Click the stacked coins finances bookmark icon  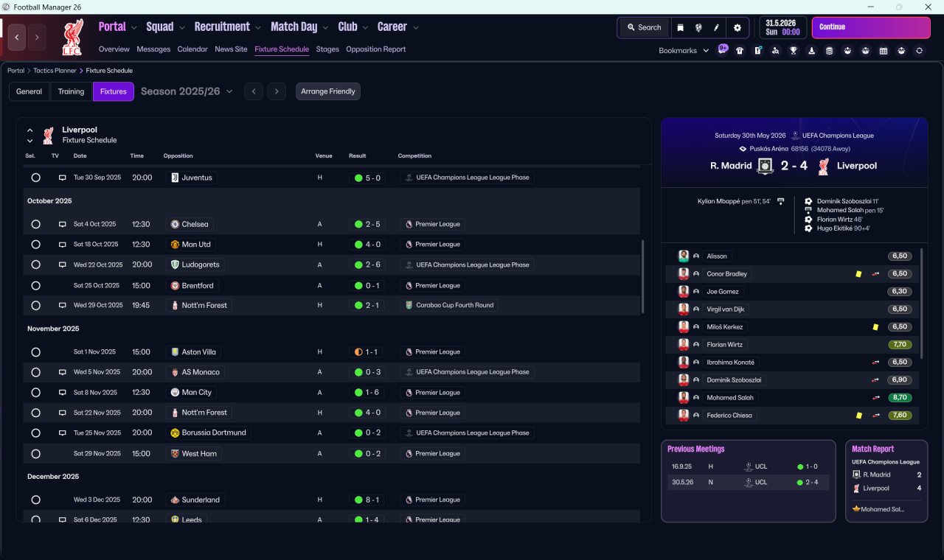click(829, 51)
